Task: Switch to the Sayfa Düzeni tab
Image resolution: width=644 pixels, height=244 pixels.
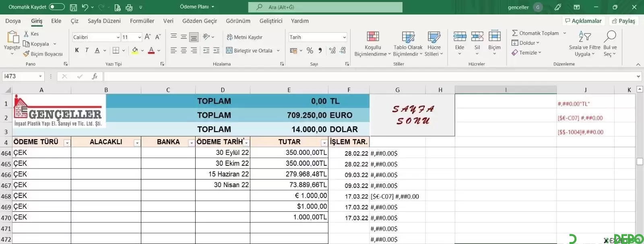Action: (104, 21)
